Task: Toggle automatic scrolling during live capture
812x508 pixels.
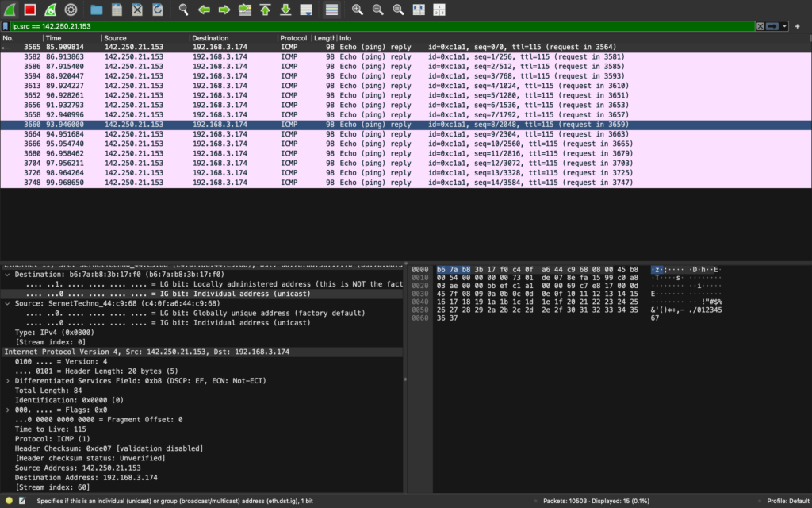Action: point(306,10)
